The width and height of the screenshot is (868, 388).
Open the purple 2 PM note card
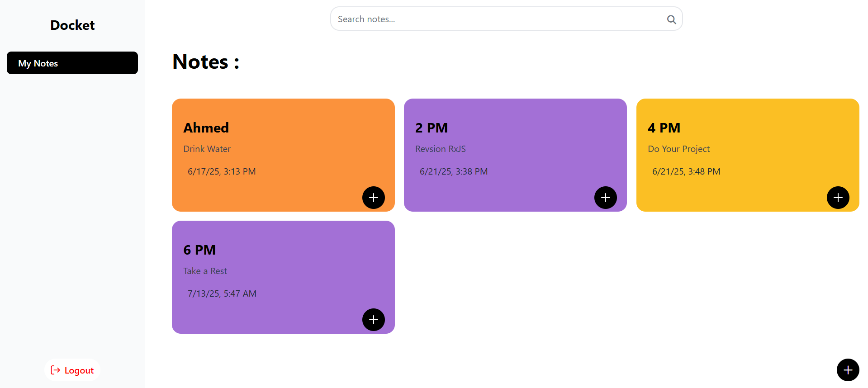click(515, 155)
